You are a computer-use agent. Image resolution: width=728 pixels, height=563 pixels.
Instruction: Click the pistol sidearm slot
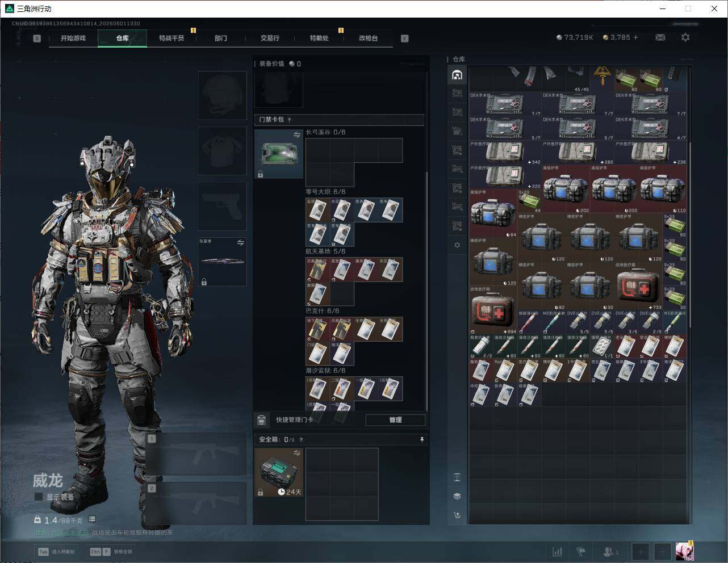(x=222, y=206)
